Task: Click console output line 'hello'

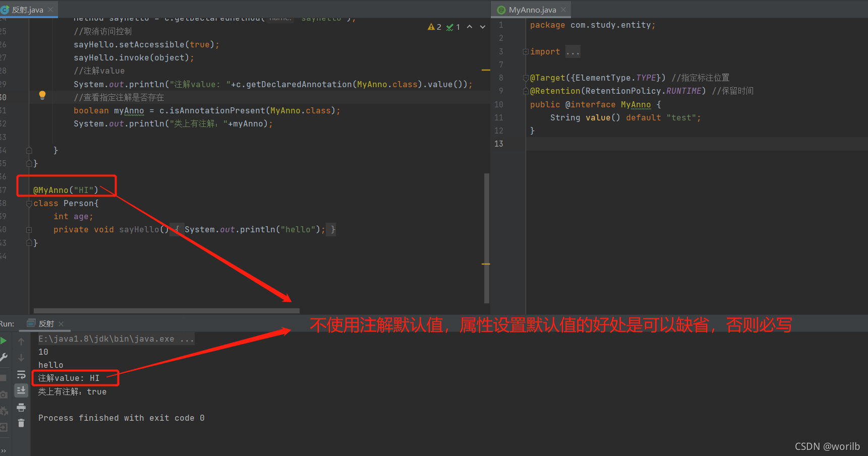Action: click(x=50, y=365)
